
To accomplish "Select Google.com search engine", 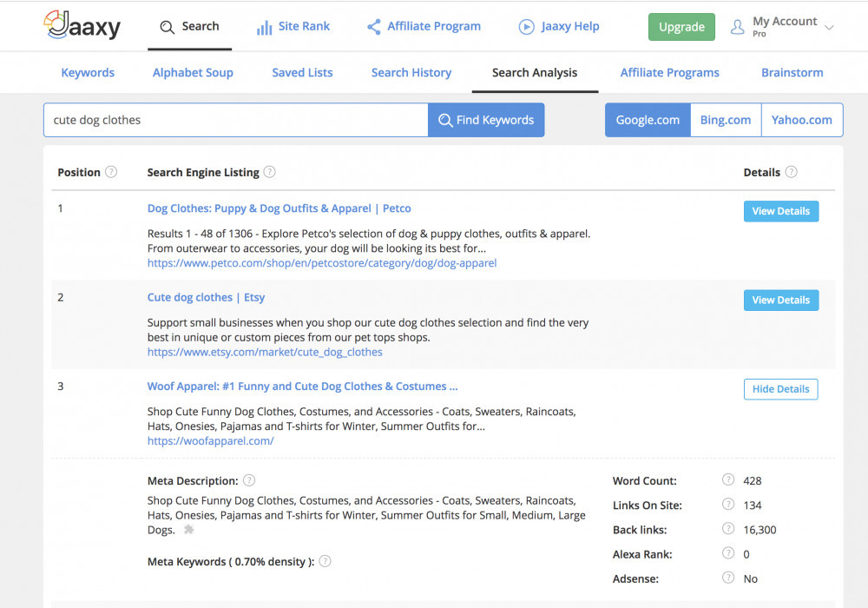I will pos(648,120).
